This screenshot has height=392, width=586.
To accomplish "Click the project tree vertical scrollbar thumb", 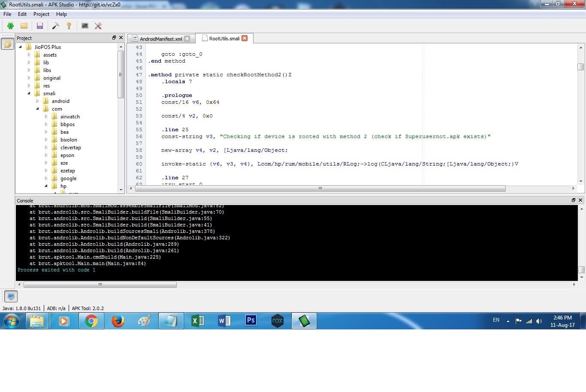I will 121,74.
